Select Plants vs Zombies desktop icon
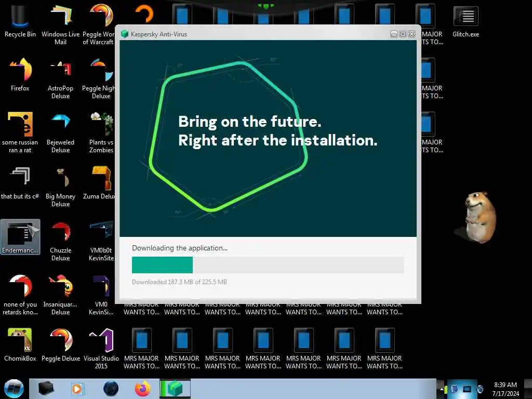 pos(101,132)
